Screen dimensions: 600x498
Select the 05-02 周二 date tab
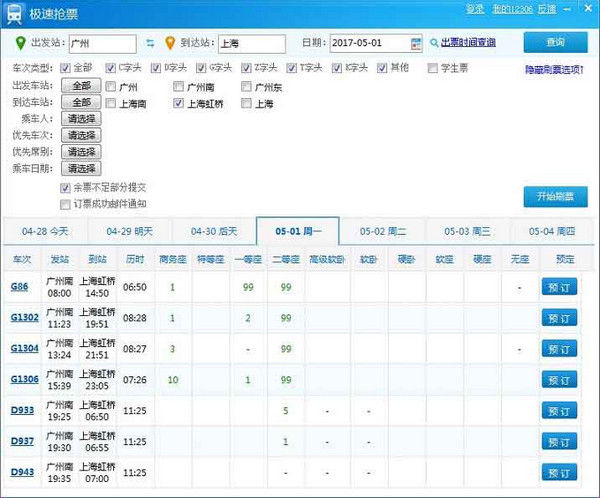383,231
